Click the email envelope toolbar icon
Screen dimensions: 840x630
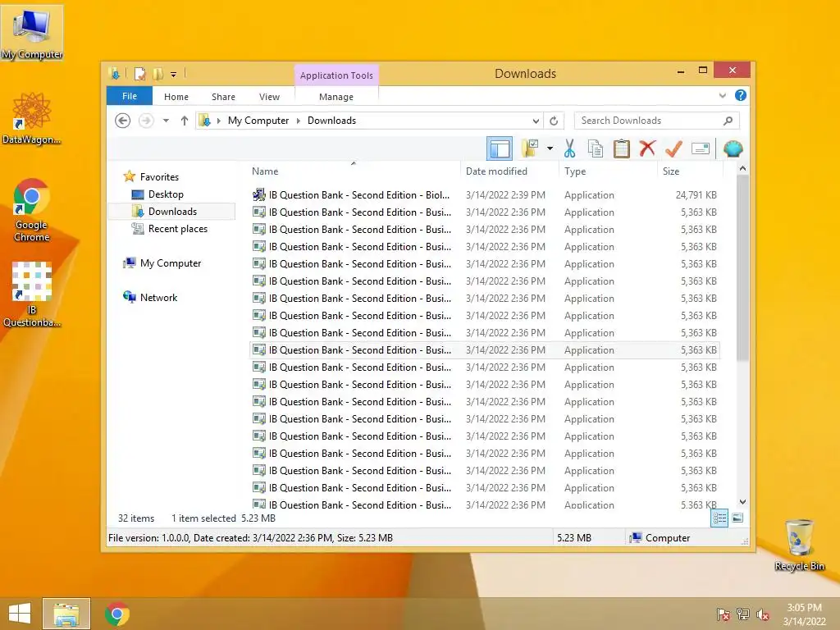pos(701,148)
